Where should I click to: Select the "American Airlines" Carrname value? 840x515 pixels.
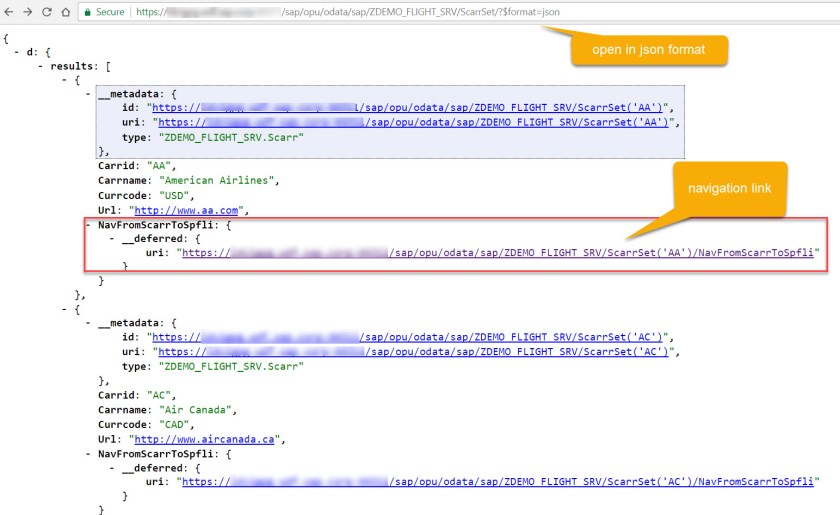tap(216, 181)
